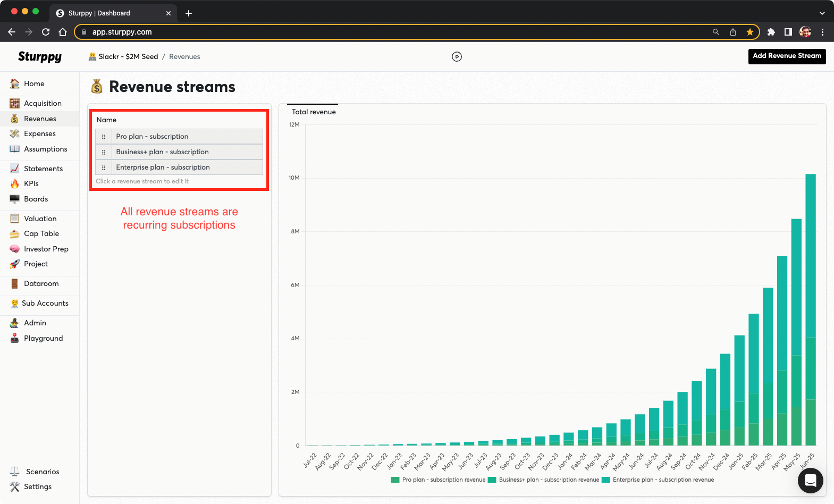Select the Total revenue tab

click(x=314, y=112)
